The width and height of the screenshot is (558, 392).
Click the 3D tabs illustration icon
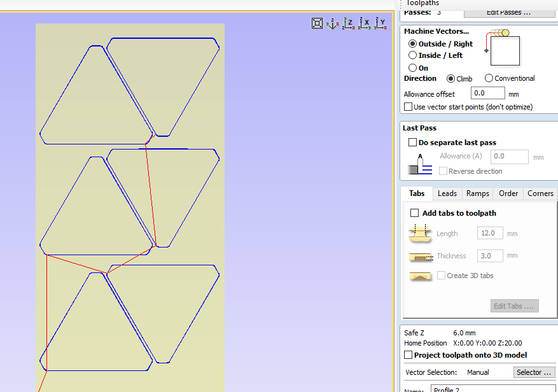(421, 276)
